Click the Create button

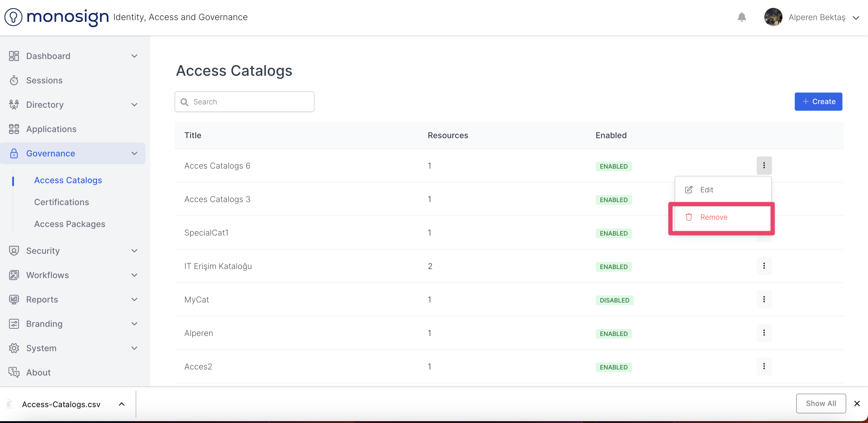pyautogui.click(x=818, y=101)
